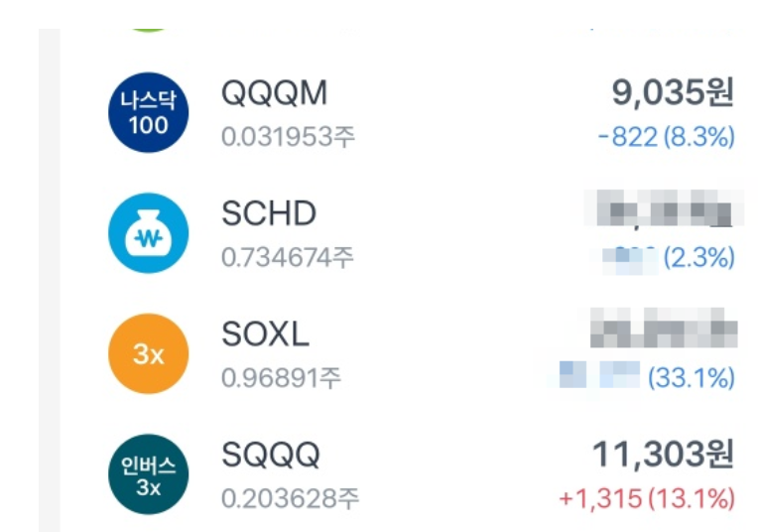Open the QQQM ticker name
Image resolution: width=760 pixels, height=532 pixels.
coord(275,93)
